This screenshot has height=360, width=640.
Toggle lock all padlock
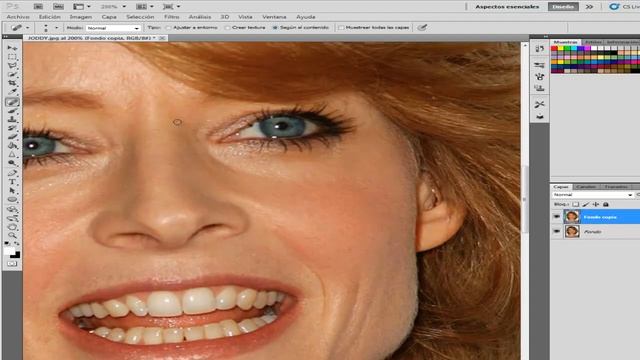click(x=606, y=204)
